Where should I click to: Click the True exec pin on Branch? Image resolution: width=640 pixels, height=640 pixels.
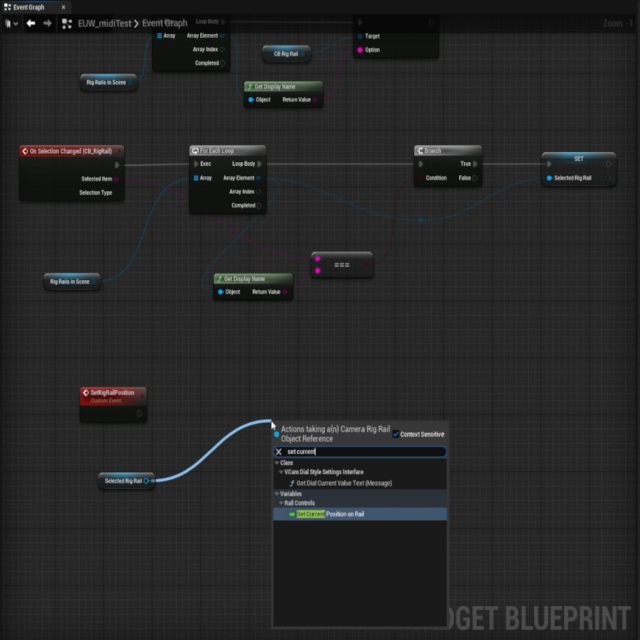click(475, 164)
